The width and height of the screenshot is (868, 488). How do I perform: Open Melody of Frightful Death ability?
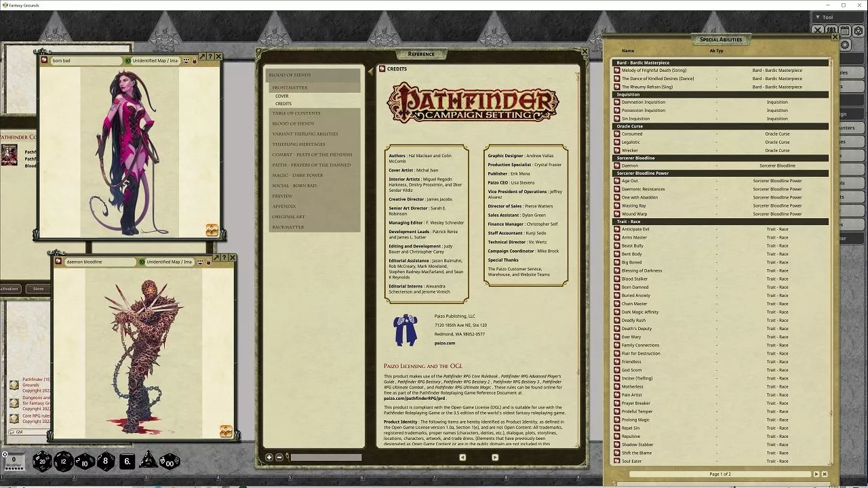[616, 70]
